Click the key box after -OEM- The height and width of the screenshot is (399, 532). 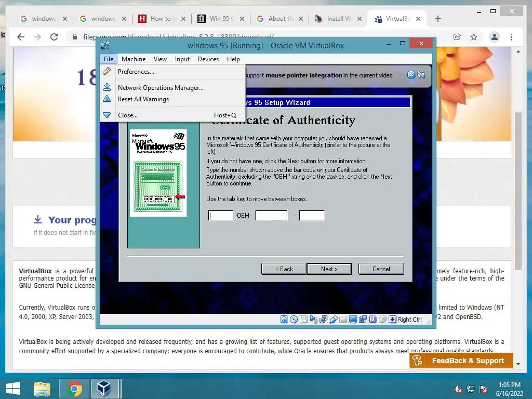[x=271, y=216]
